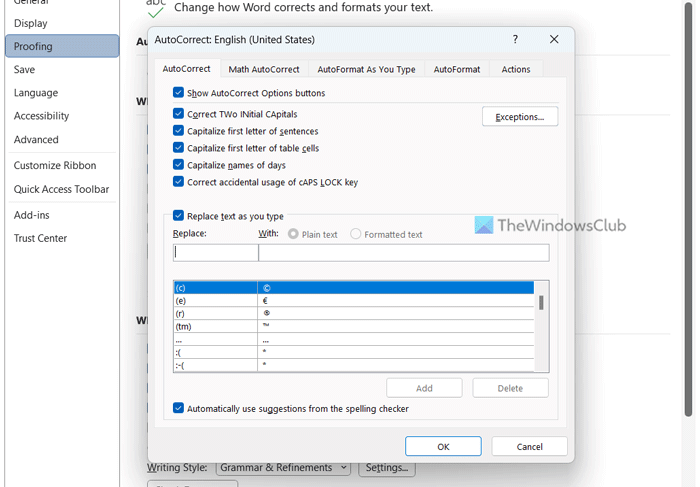Select the ellipsis ... replacement row
Image resolution: width=700 pixels, height=487 pixels.
[x=353, y=339]
